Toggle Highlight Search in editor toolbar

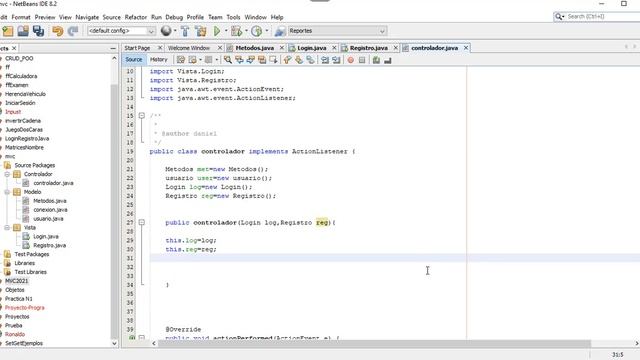click(x=262, y=60)
